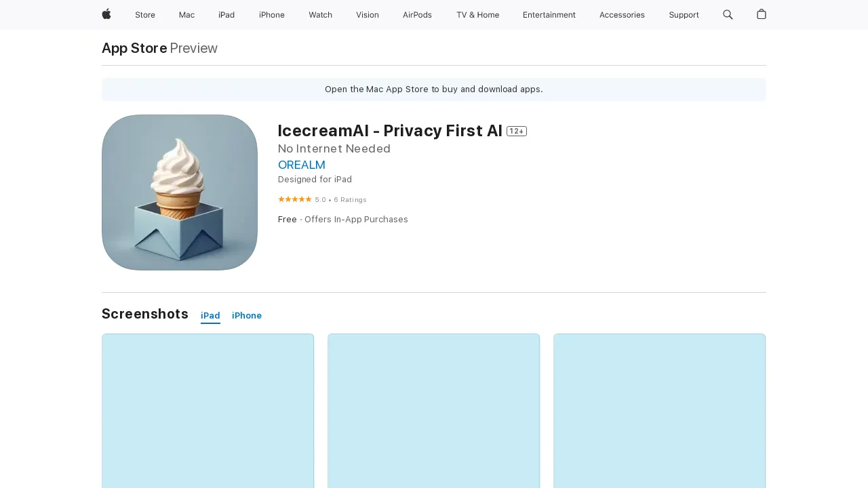Open the Entertainment menu item
This screenshot has width=868, height=488.
click(x=549, y=15)
